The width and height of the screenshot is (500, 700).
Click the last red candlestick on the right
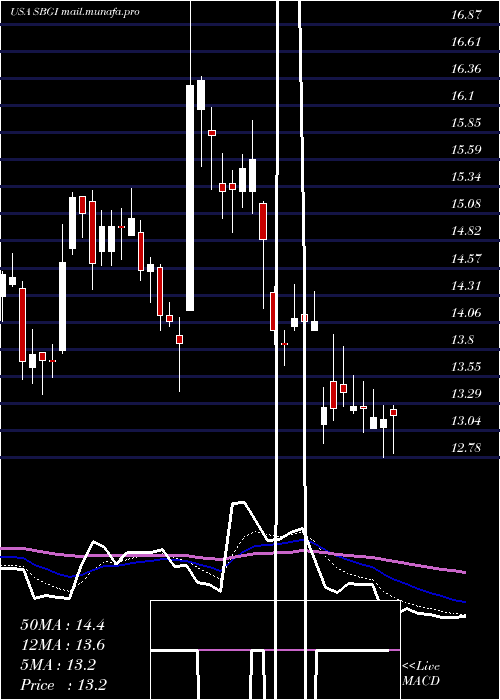(x=393, y=412)
